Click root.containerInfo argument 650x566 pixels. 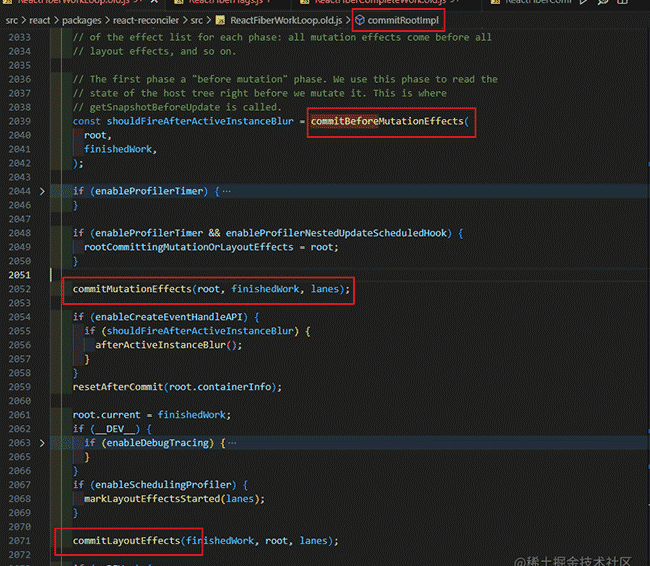(220, 387)
